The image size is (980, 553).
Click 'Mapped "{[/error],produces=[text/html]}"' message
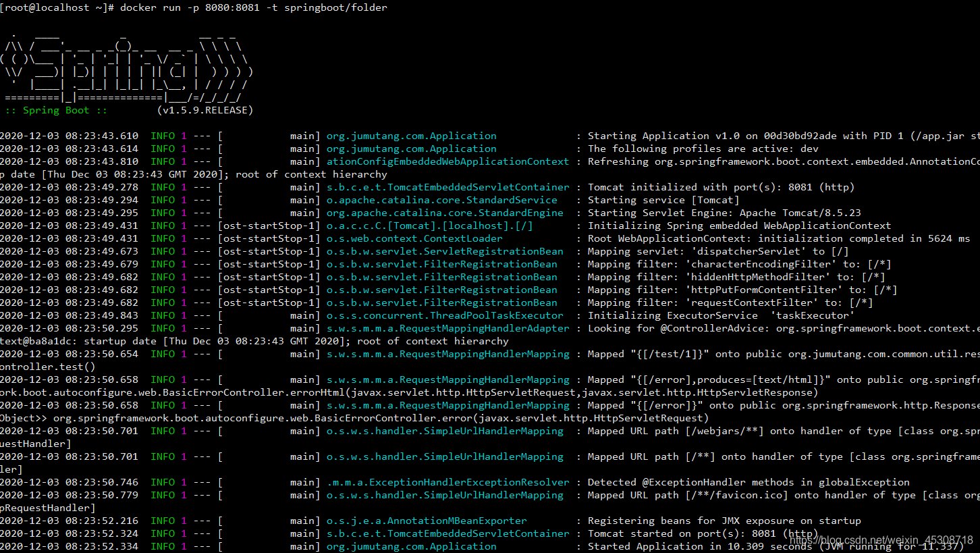coord(784,379)
